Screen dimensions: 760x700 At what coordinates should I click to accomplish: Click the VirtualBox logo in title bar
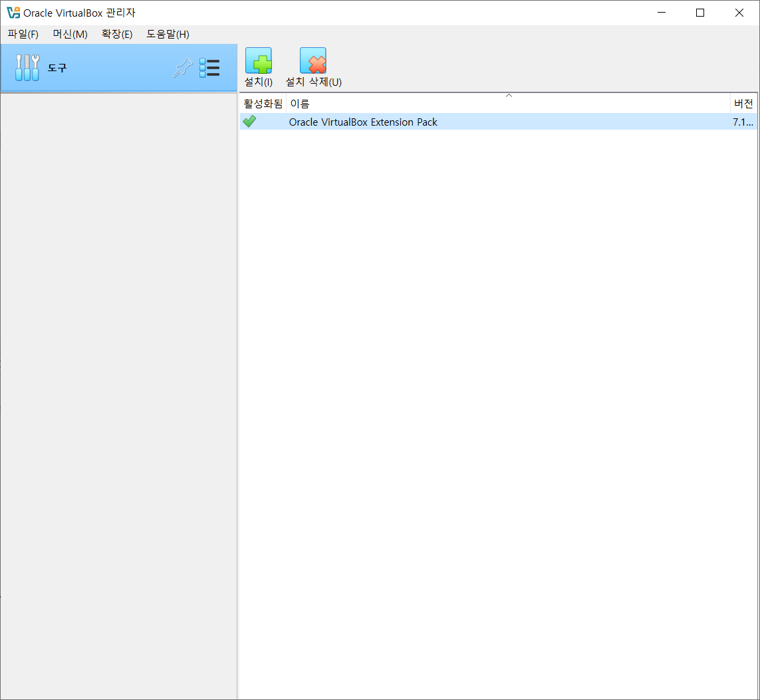(x=13, y=13)
